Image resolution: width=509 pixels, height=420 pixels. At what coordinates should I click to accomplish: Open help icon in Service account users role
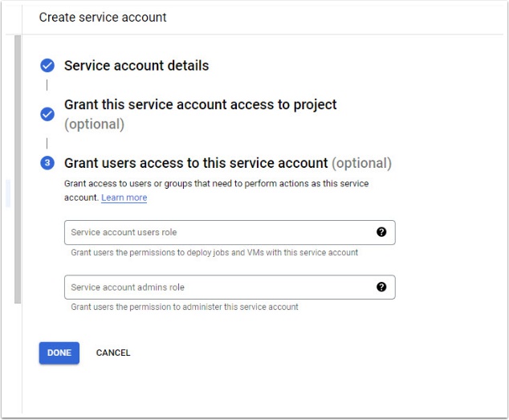[x=381, y=232]
